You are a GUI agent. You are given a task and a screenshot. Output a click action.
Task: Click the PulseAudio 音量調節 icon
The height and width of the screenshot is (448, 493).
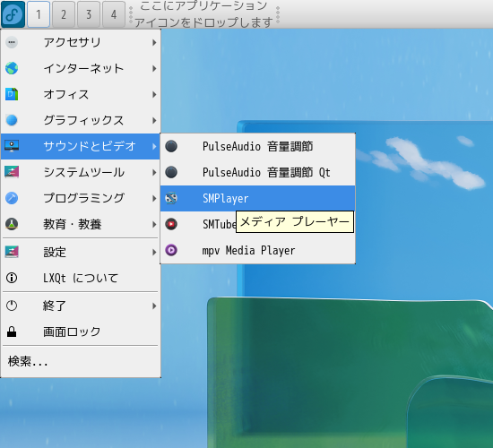(171, 146)
